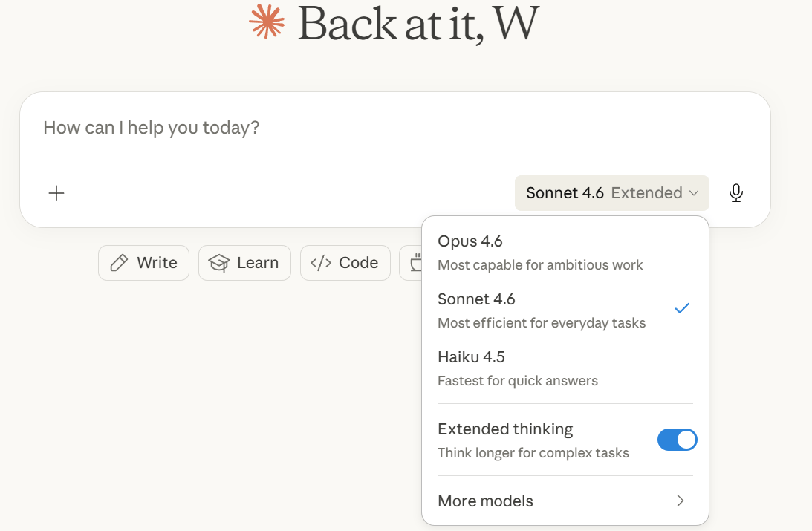This screenshot has width=812, height=531.
Task: Click the microphone voice input icon
Action: point(735,193)
